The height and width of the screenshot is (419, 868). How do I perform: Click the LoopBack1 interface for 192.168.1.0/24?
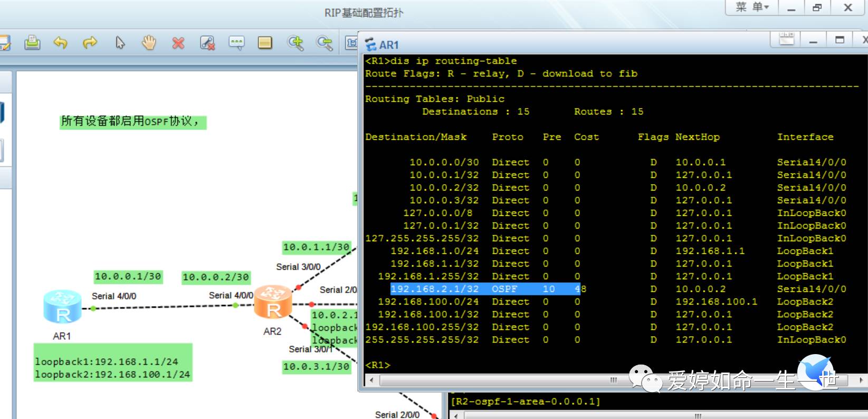[x=805, y=251]
